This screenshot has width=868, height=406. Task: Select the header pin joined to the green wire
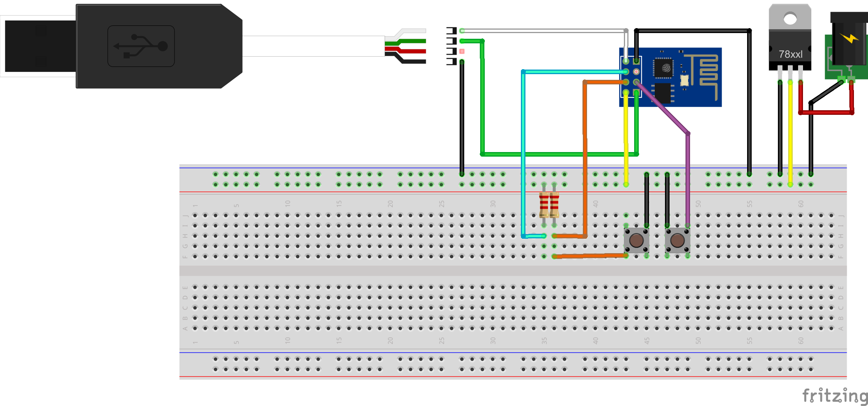coord(452,41)
